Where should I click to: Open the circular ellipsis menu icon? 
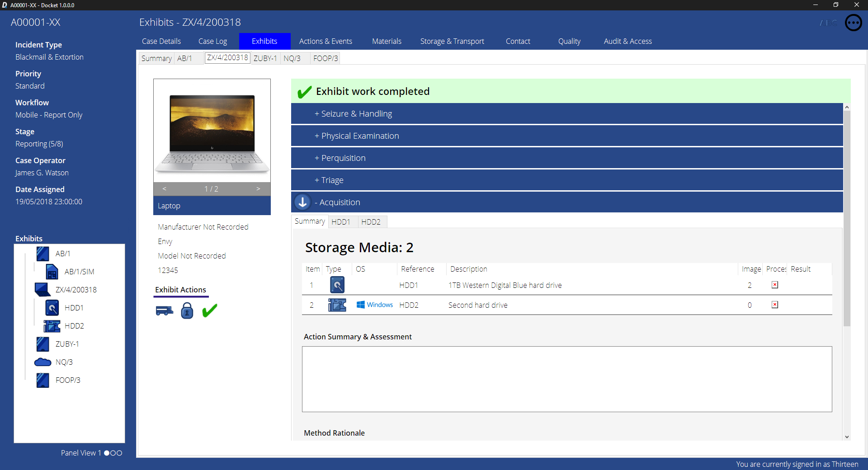tap(853, 23)
